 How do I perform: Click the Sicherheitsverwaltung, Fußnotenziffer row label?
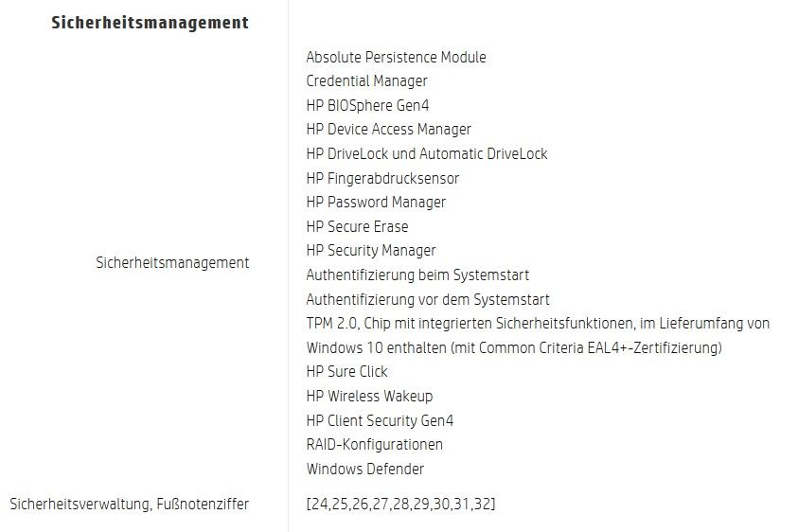coord(129,504)
